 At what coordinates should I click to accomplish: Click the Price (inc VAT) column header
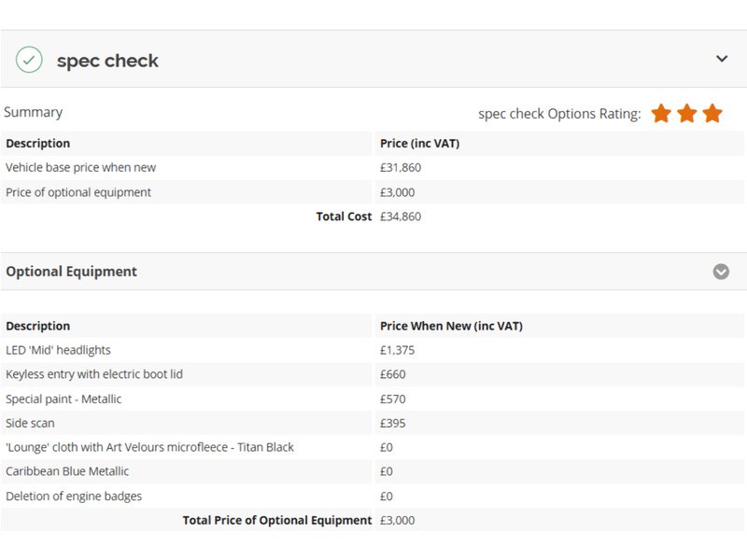(419, 144)
